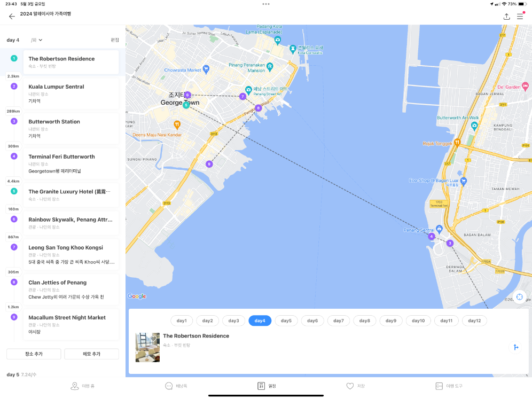Tap purple map marker number 9

pos(209,164)
